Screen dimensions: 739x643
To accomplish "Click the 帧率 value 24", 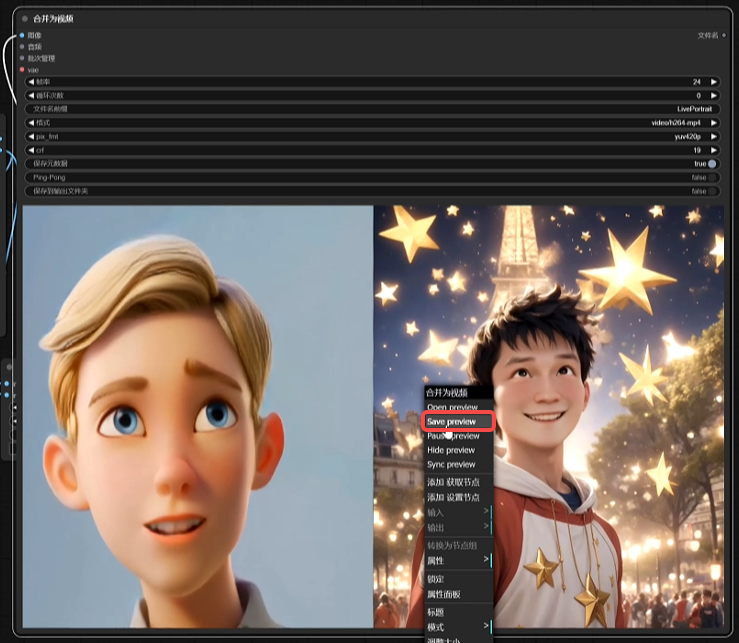I will (x=697, y=82).
